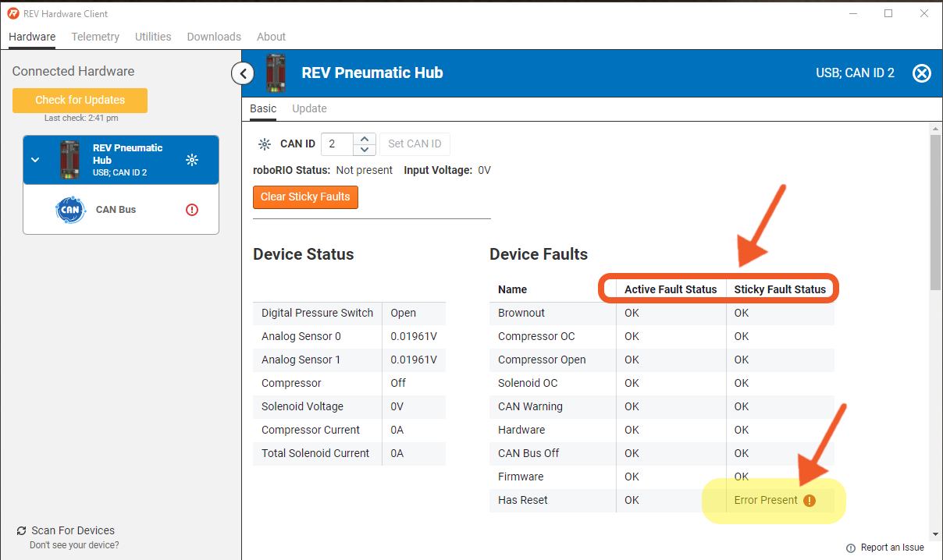Viewport: 943px width, 560px height.
Task: Collapse the sidebar with the left arrow button
Action: pyautogui.click(x=243, y=73)
